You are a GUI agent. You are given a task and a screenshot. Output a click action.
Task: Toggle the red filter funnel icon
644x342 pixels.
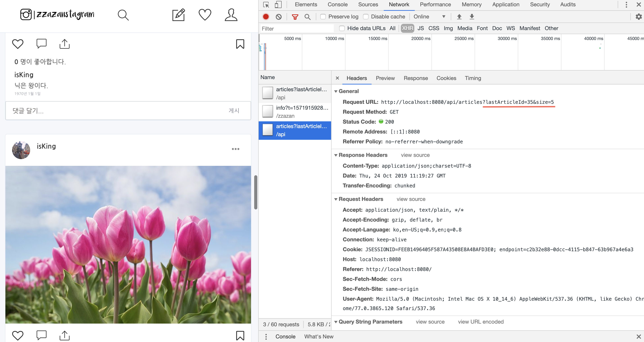coord(295,17)
